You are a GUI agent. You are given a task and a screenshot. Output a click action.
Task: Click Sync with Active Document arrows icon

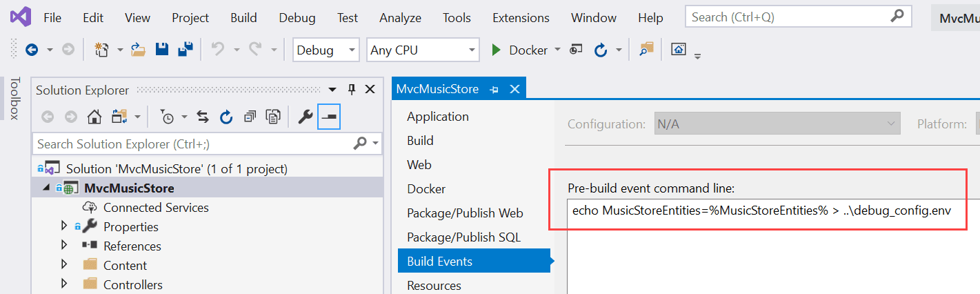pyautogui.click(x=203, y=117)
